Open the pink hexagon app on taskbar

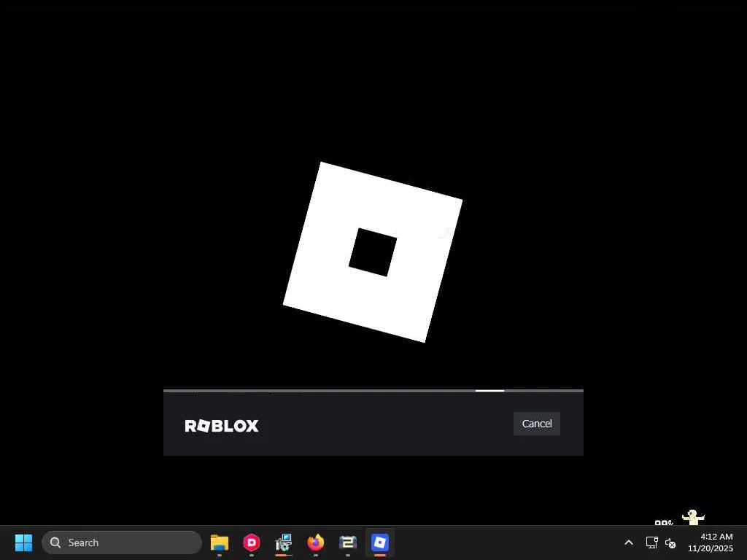tap(252, 542)
